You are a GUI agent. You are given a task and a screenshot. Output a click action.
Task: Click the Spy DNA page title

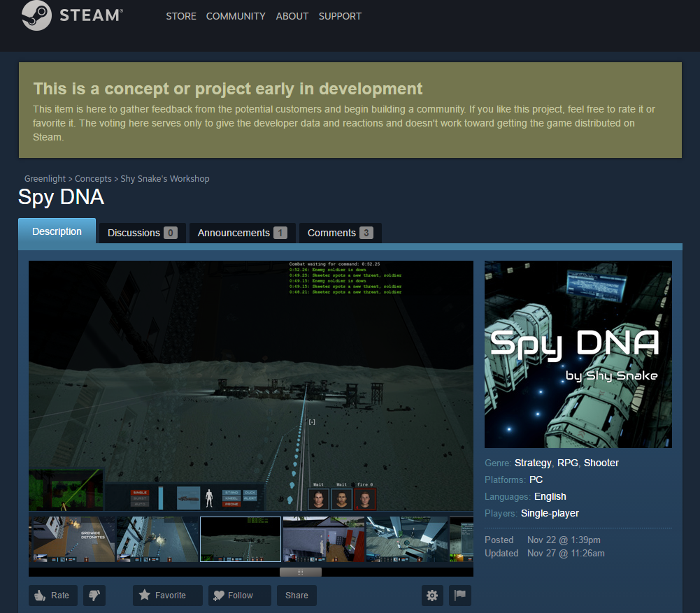click(x=61, y=197)
